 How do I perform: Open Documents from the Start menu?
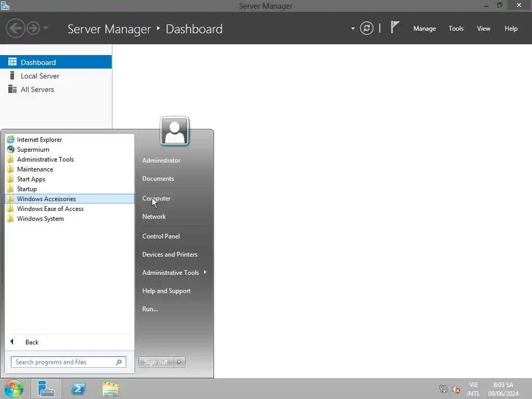(158, 179)
